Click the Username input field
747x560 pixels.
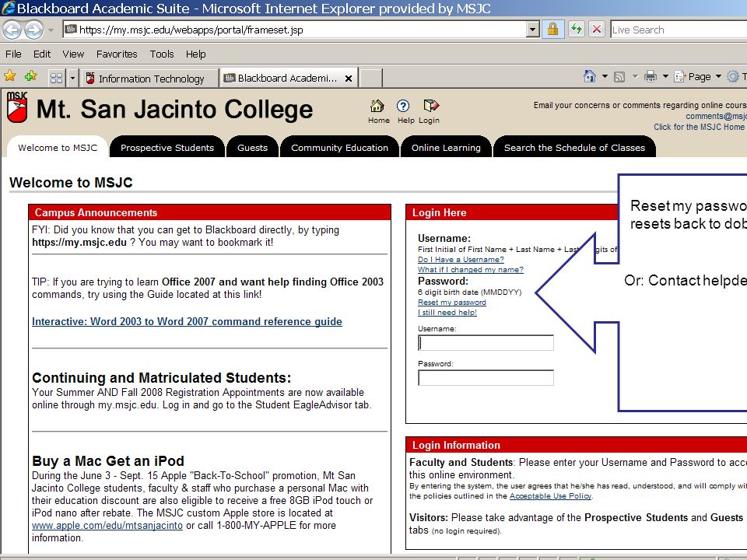pyautogui.click(x=486, y=343)
